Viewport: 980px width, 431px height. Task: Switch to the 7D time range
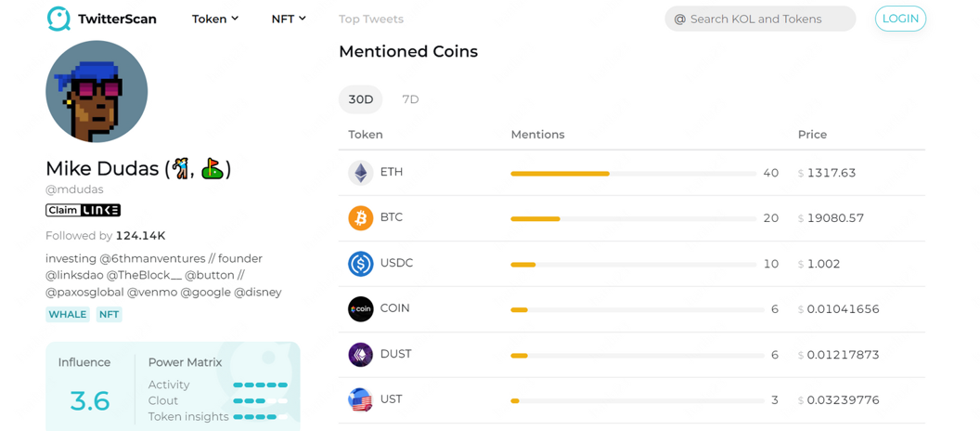[410, 99]
